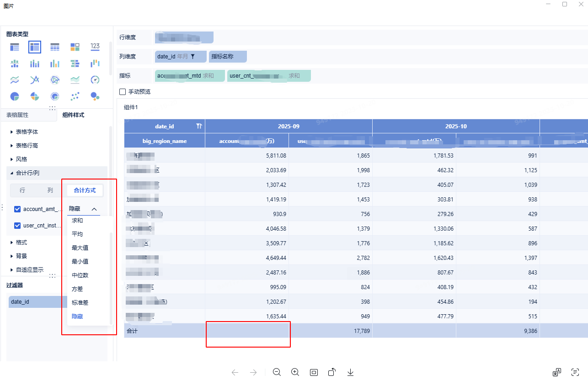The image size is (588, 380).
Task: Pick the scatter plot chart icon
Action: tap(75, 96)
